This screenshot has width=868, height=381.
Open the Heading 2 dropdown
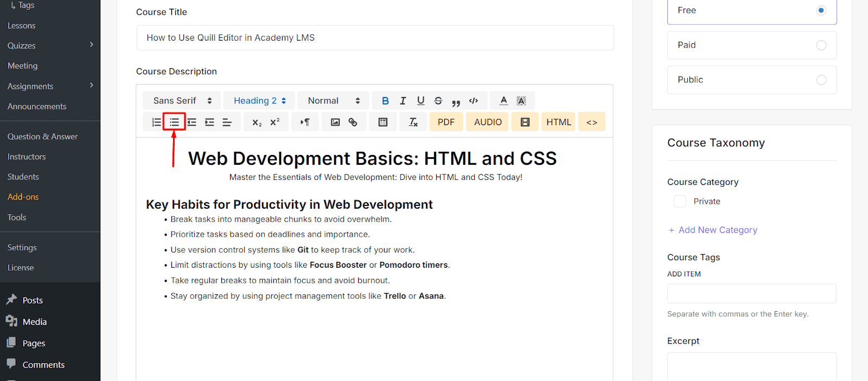(x=259, y=101)
